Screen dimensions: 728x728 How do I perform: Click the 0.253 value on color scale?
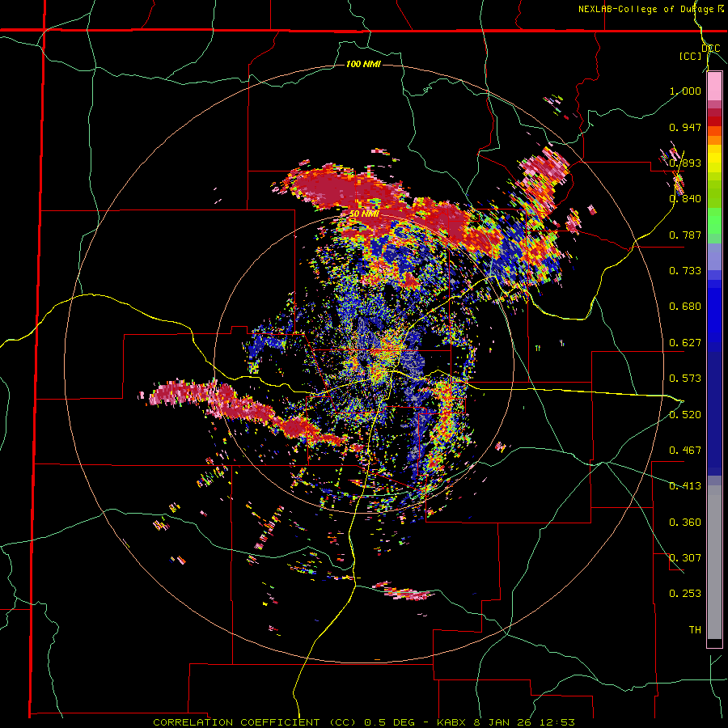(x=685, y=594)
